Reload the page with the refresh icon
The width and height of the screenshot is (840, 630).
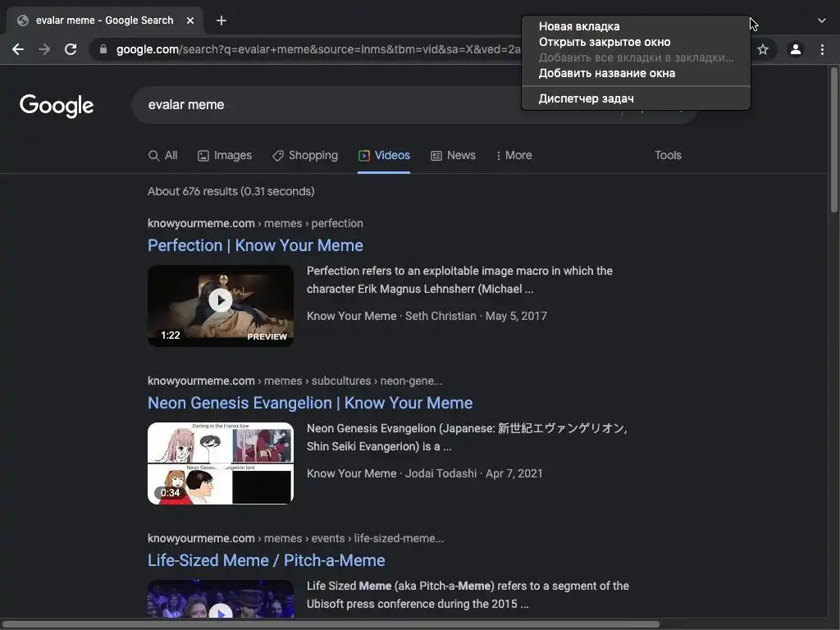pyautogui.click(x=71, y=49)
